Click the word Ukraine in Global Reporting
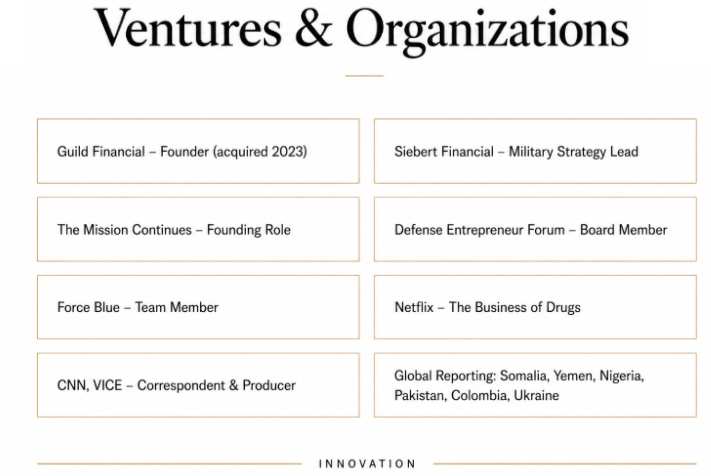The height and width of the screenshot is (476, 711). (x=536, y=395)
